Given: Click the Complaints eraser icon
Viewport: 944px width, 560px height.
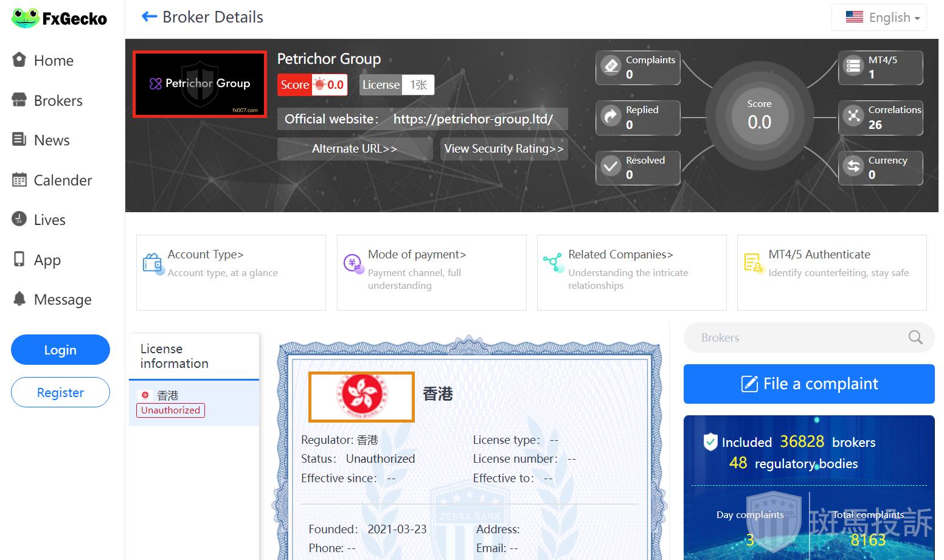Looking at the screenshot, I should pos(611,66).
